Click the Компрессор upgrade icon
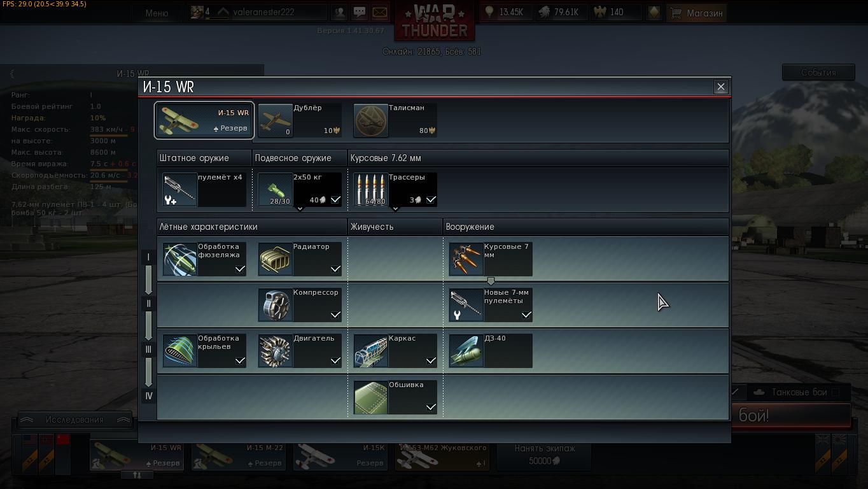 click(x=275, y=305)
